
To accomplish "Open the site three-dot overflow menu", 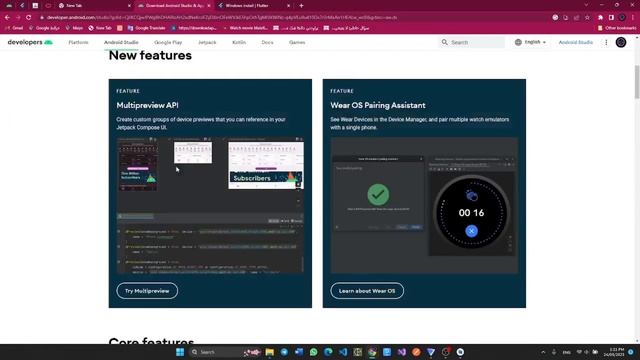I will [x=606, y=42].
